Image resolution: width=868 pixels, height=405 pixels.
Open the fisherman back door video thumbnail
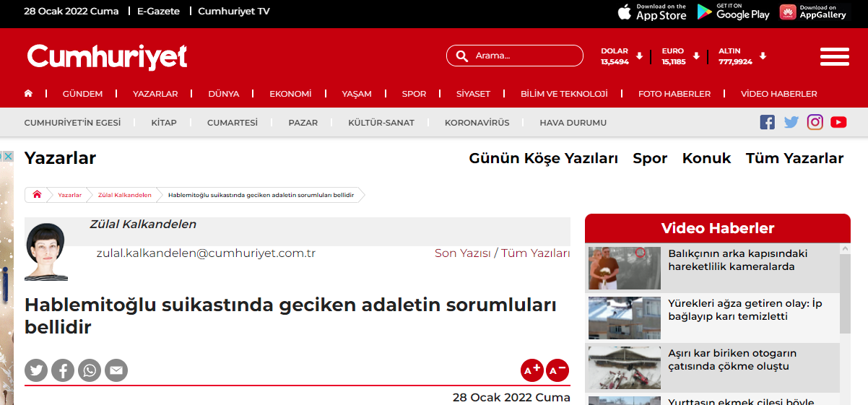624,268
